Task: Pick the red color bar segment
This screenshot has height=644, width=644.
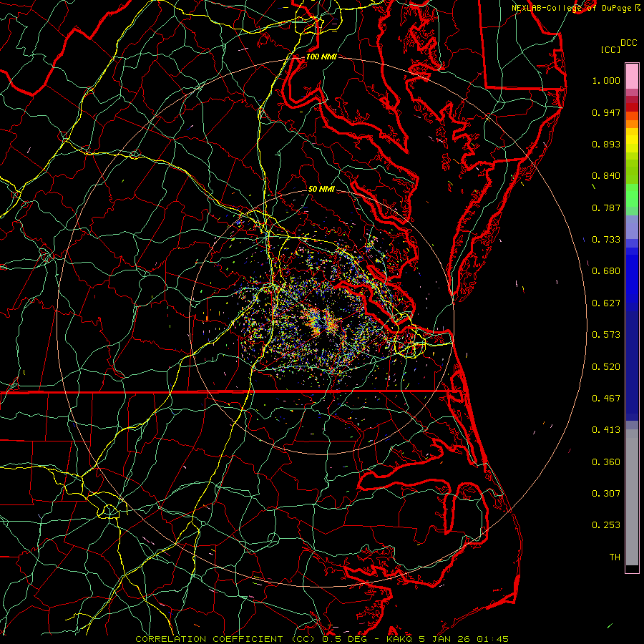Action: point(632,107)
